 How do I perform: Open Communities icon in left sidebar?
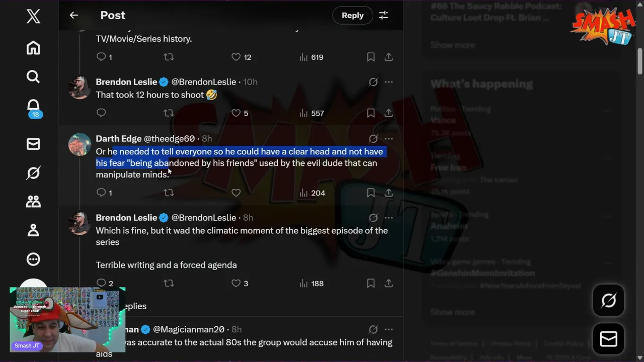(33, 202)
